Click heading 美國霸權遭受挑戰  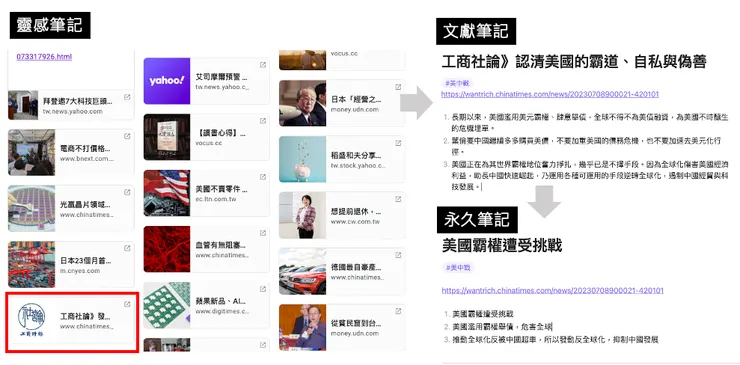coord(502,245)
